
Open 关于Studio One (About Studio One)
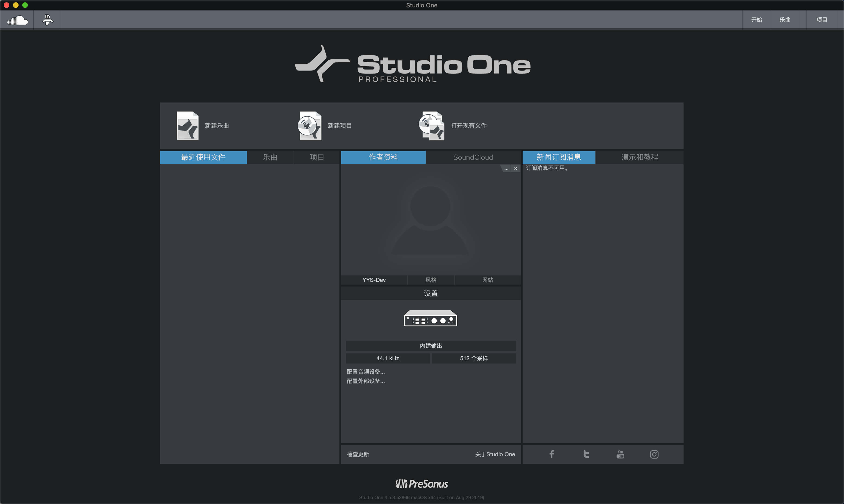click(495, 454)
